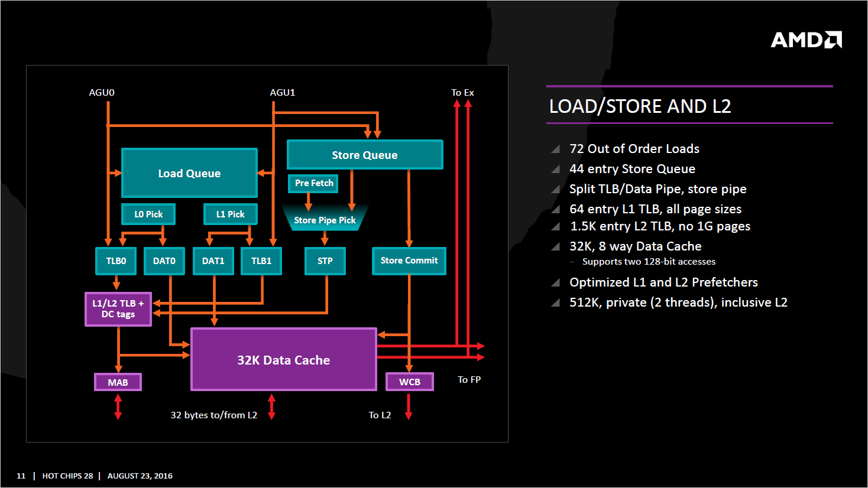This screenshot has width=868, height=488.
Task: Select the L1 Pick box
Action: 230,214
